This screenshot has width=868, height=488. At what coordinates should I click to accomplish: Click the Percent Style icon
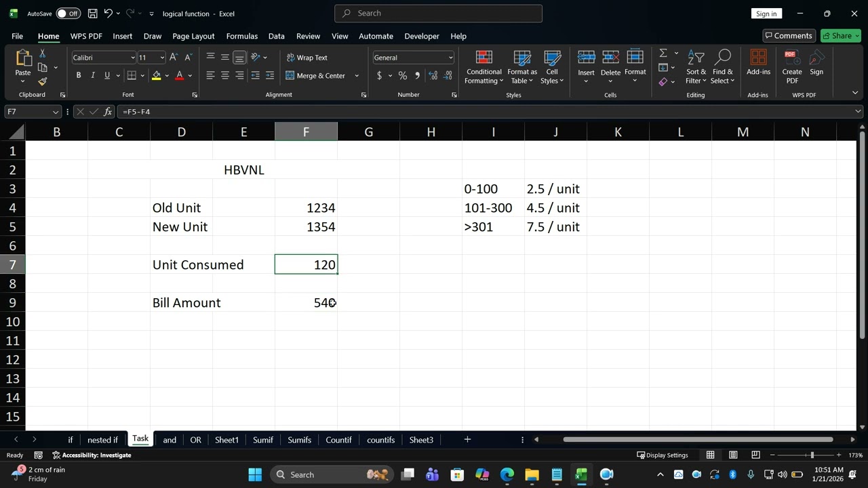403,76
